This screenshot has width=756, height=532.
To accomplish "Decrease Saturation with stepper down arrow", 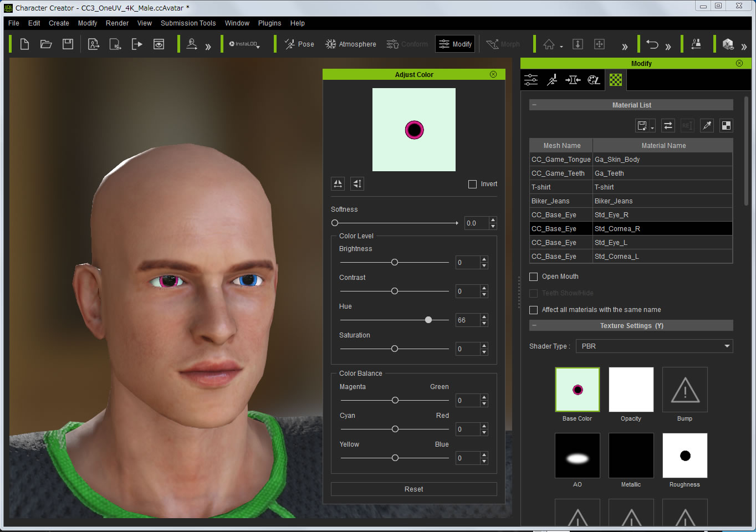I will (484, 352).
